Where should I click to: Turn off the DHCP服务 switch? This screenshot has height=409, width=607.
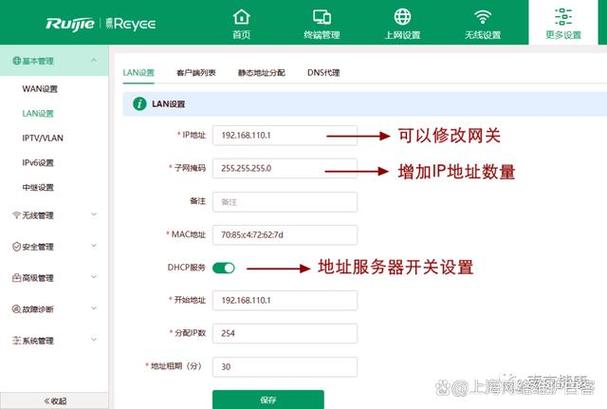[224, 268]
